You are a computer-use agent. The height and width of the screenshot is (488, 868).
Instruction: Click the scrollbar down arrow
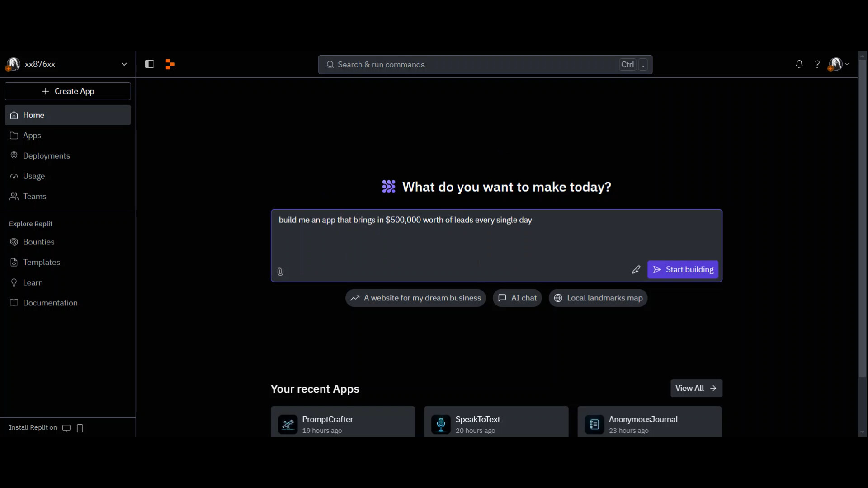[862, 432]
